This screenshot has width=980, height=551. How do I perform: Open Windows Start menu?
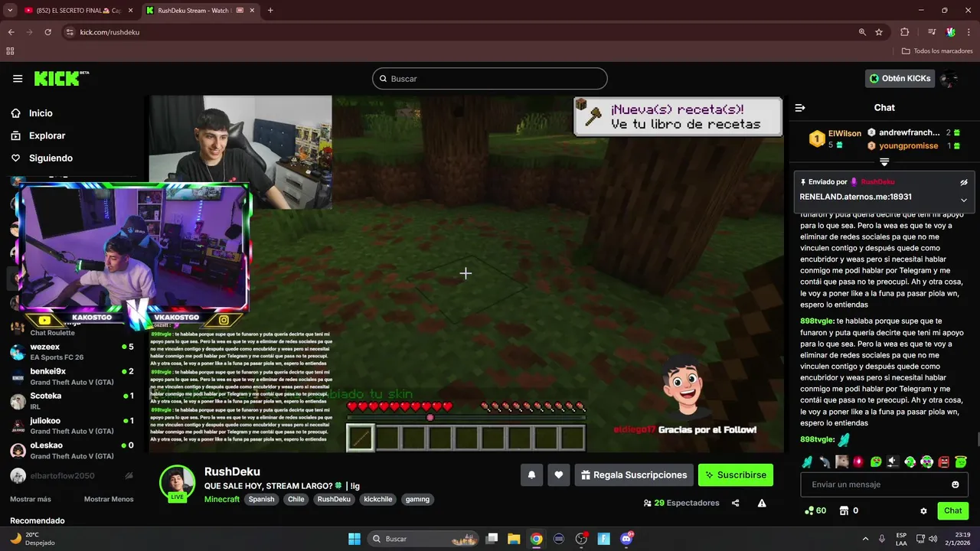point(354,539)
